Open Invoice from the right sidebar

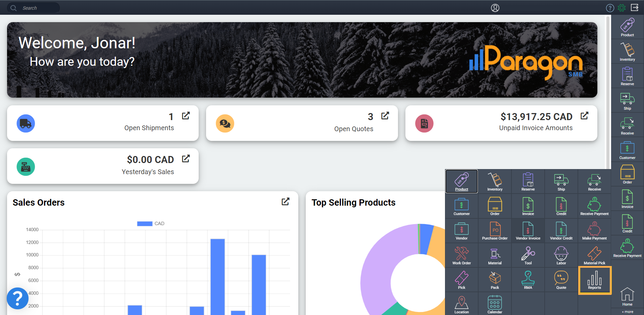pos(627,199)
